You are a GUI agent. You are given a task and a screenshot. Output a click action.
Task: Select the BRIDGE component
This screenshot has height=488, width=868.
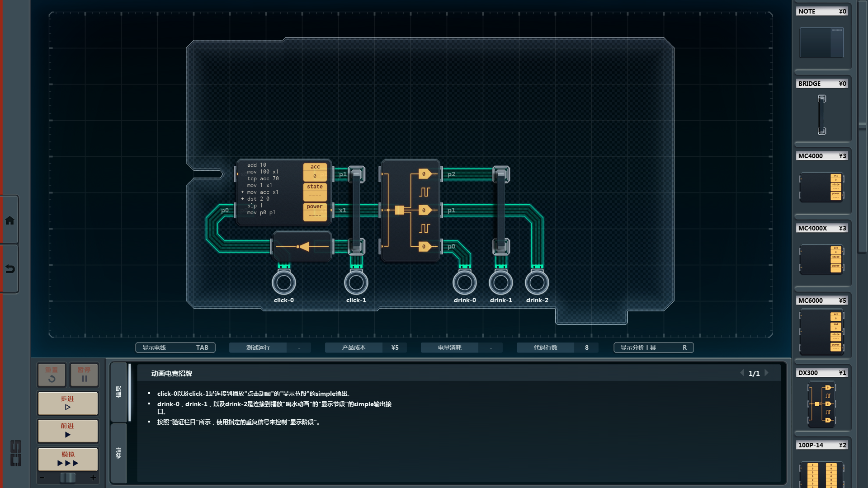(821, 114)
